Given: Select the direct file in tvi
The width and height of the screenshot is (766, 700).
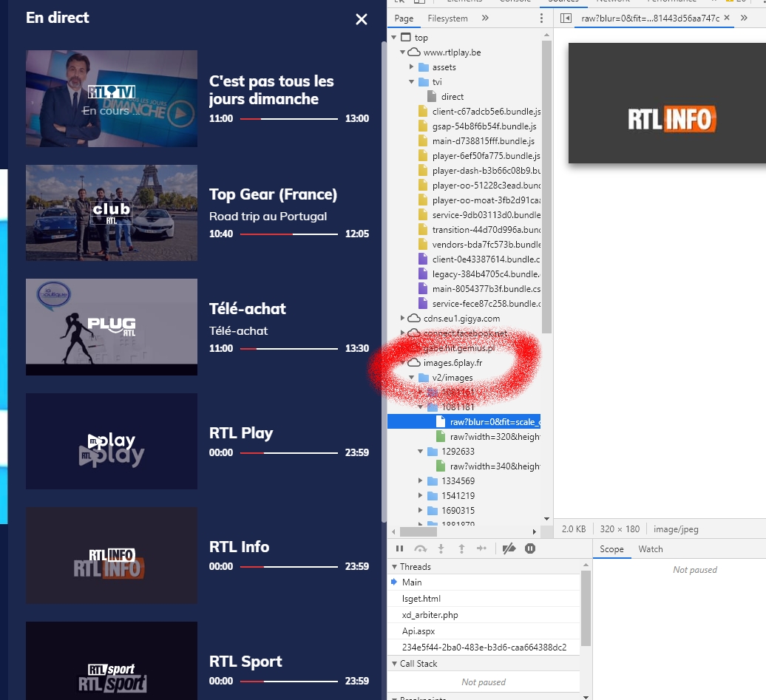Looking at the screenshot, I should click(452, 97).
